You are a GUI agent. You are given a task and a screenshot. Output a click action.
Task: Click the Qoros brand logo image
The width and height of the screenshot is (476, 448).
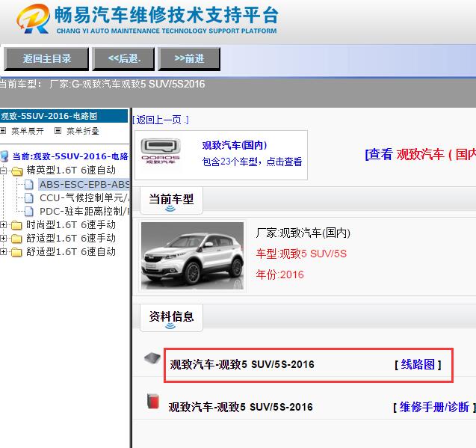coord(161,151)
